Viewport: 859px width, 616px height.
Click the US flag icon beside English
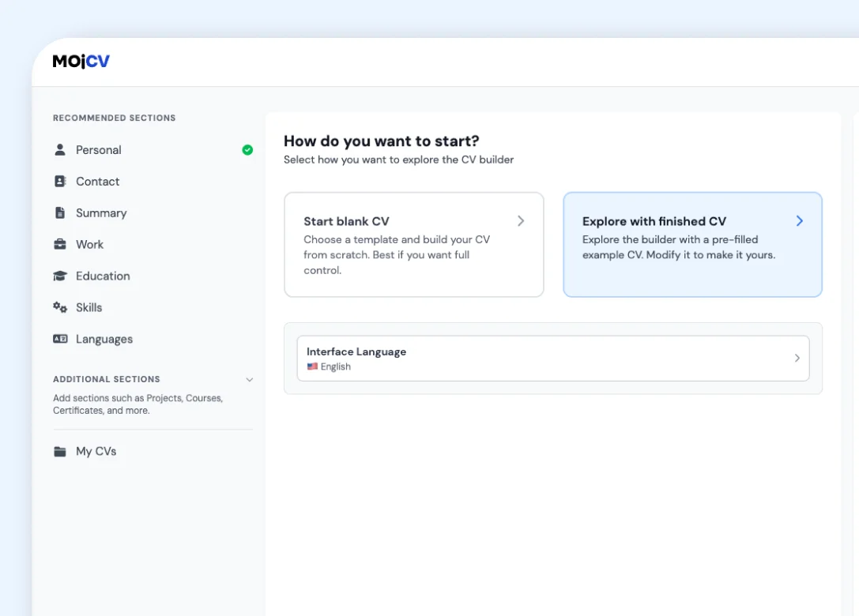(x=312, y=366)
